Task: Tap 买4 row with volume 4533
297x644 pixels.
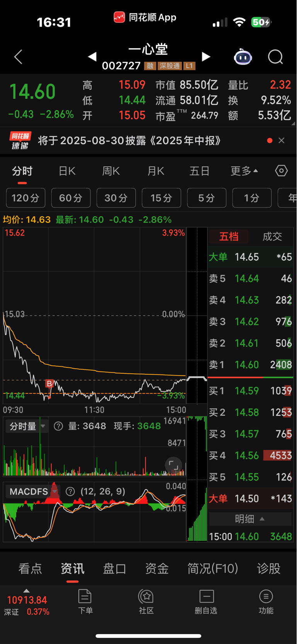Action: pos(250,455)
